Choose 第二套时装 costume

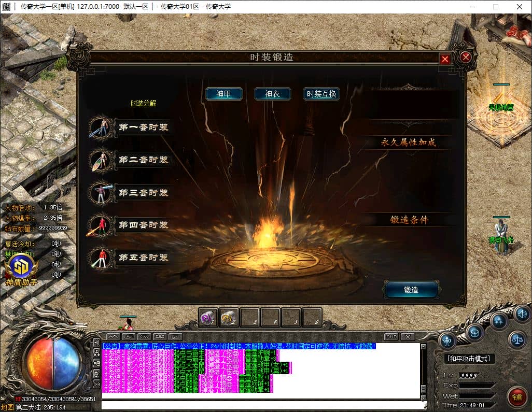tap(144, 160)
